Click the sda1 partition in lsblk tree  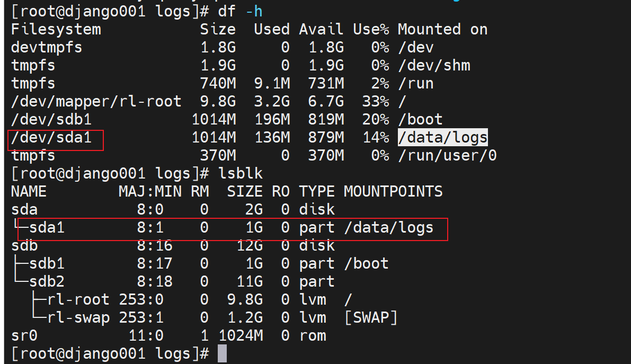coord(47,228)
